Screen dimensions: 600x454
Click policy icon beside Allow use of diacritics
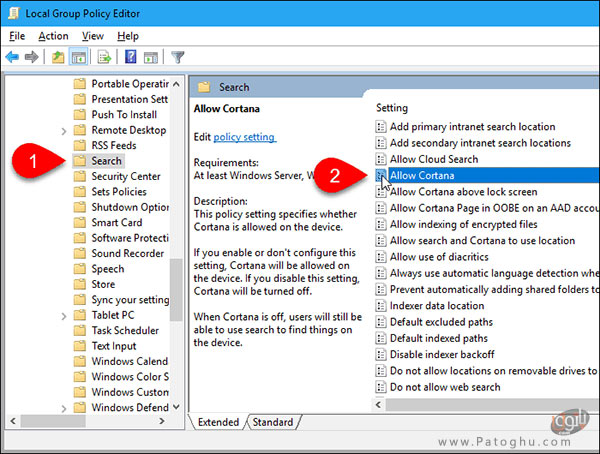pyautogui.click(x=381, y=256)
